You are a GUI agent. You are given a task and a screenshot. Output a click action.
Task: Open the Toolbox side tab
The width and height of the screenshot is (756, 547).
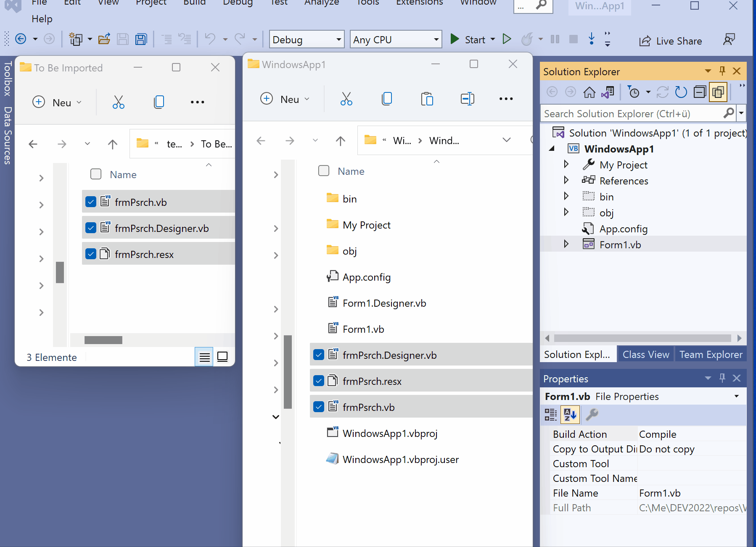[x=7, y=79]
